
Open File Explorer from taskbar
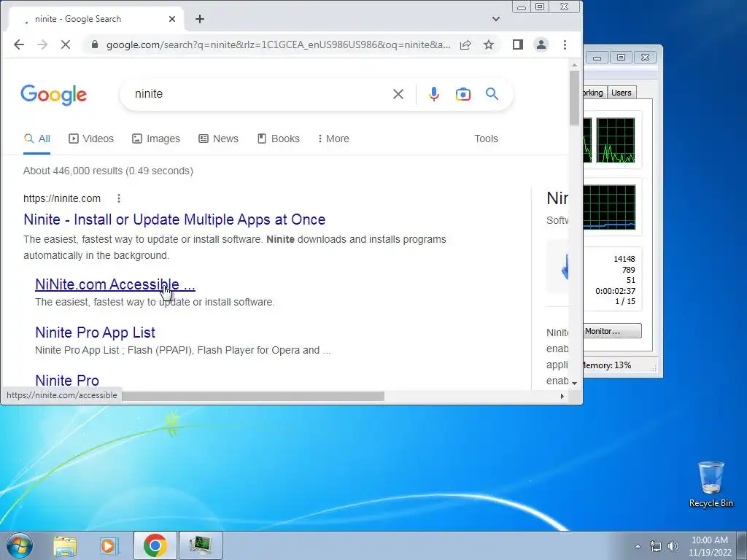[65, 545]
